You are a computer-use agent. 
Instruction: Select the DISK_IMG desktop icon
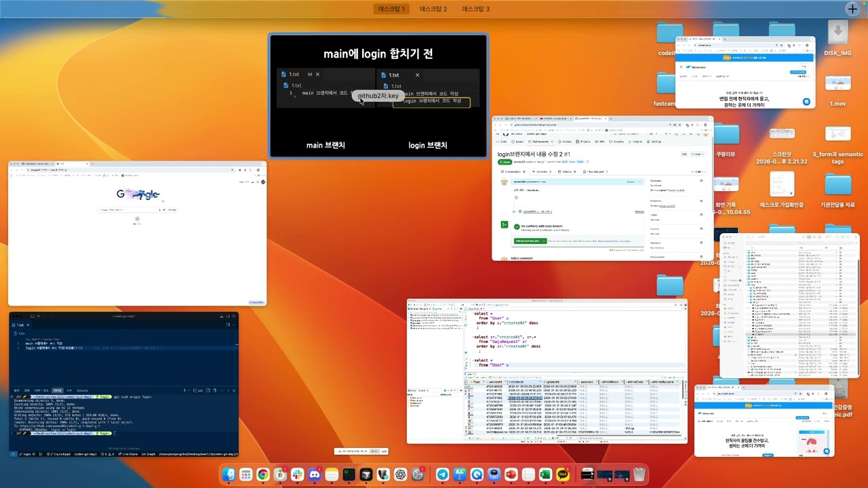point(837,38)
